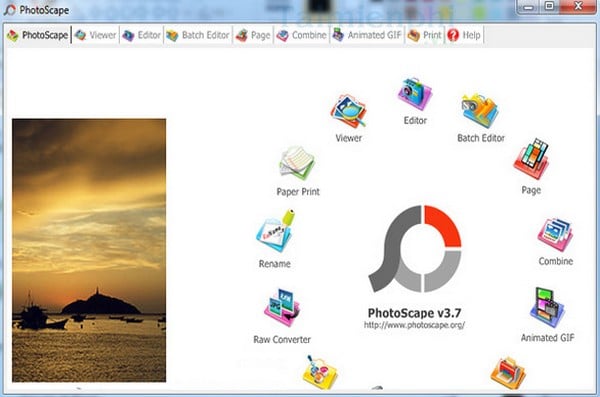The height and width of the screenshot is (397, 600).
Task: Open the Help tab
Action: tap(464, 35)
